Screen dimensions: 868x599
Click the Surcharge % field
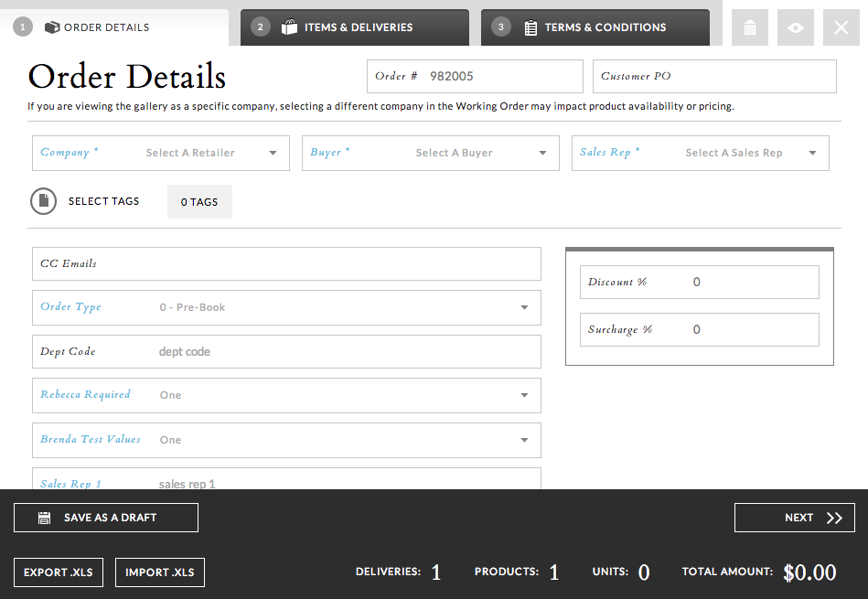pos(699,329)
